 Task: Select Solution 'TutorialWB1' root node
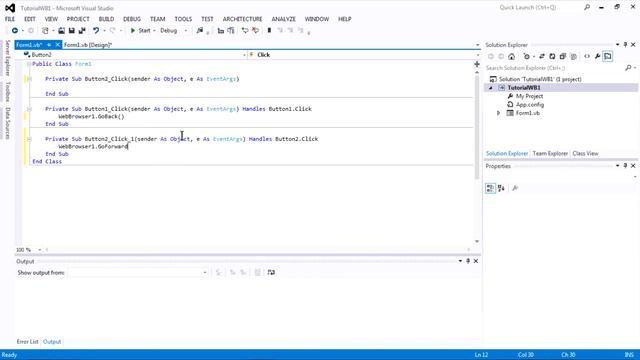click(540, 79)
